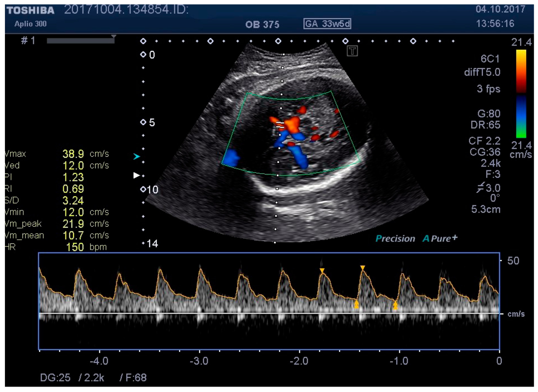Click the Vmax 38.9 cm/s measurement
This screenshot has width=538, height=392.
pyautogui.click(x=73, y=154)
